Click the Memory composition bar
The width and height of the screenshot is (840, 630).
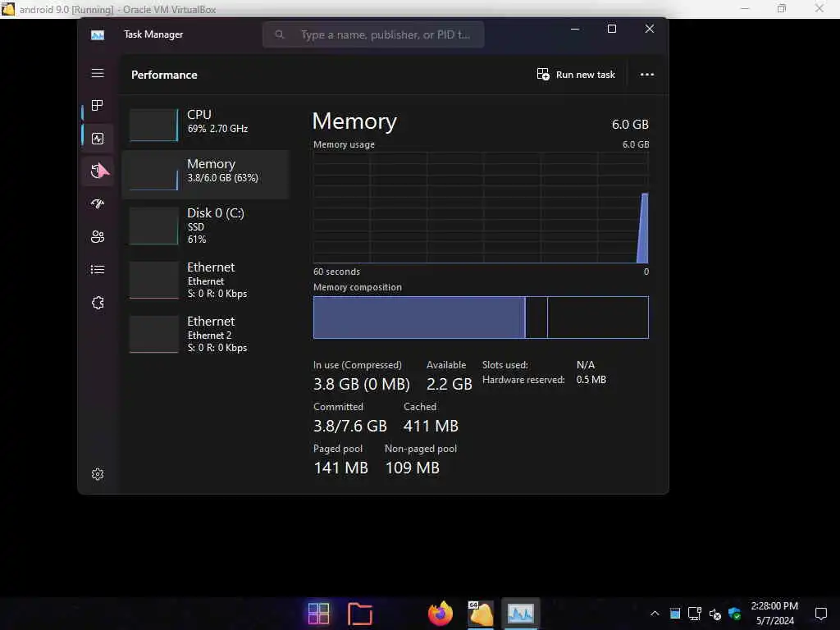[481, 317]
